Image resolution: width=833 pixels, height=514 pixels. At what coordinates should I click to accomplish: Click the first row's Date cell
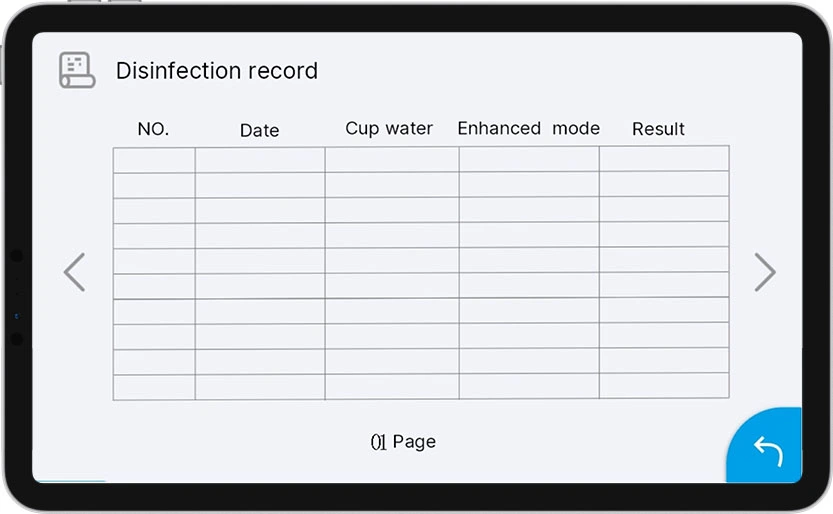[260, 160]
